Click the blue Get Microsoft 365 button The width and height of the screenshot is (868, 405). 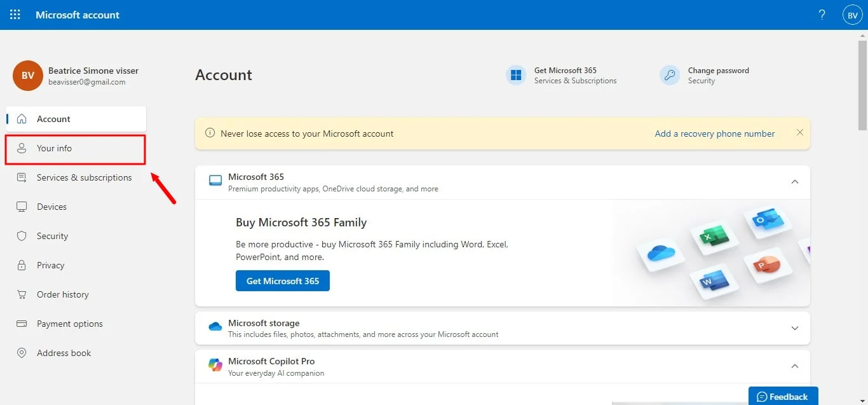pyautogui.click(x=283, y=281)
